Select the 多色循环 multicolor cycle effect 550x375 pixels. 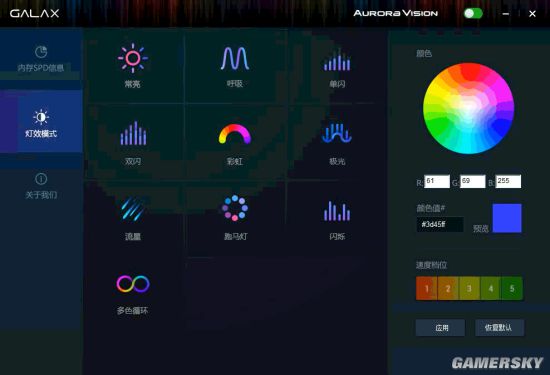coord(133,294)
